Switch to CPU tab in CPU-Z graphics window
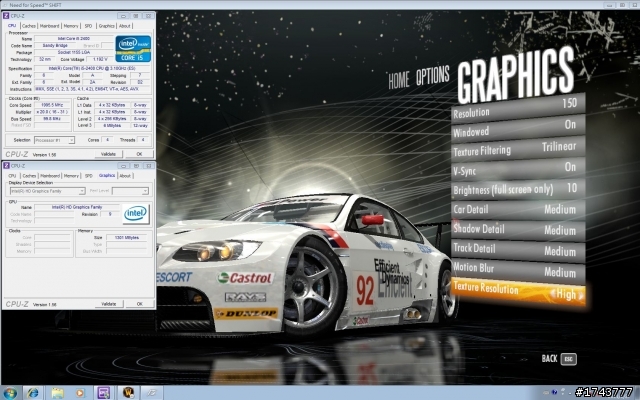Viewport: 640px width, 400px height. pos(12,176)
